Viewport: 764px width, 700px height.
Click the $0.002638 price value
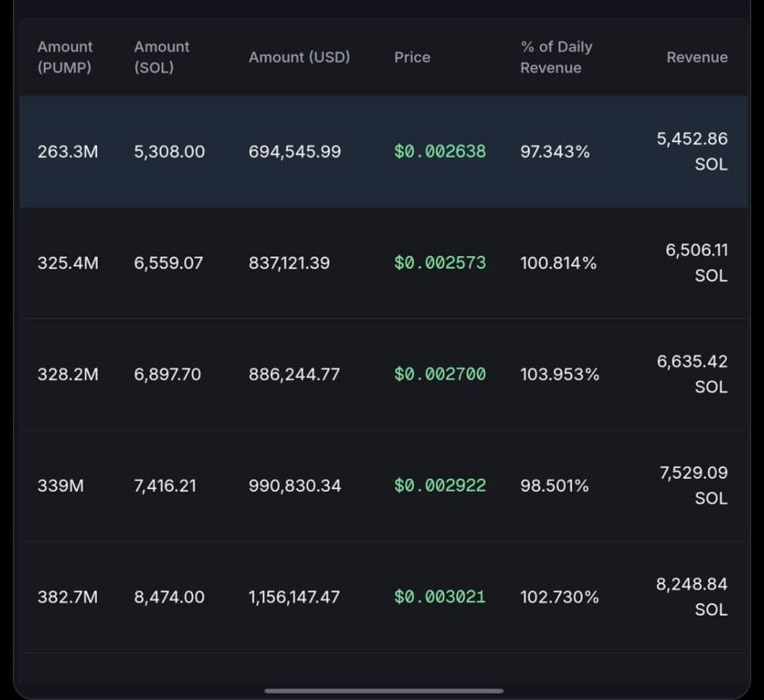[x=440, y=152]
